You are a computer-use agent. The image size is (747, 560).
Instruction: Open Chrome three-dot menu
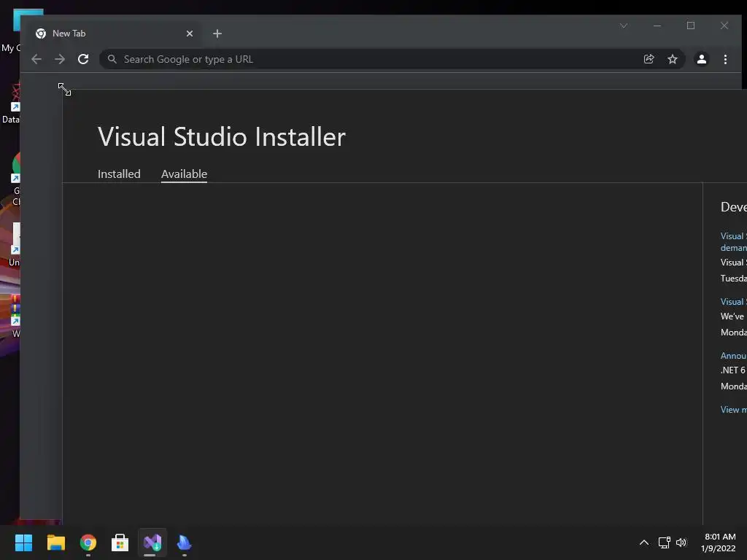725,59
